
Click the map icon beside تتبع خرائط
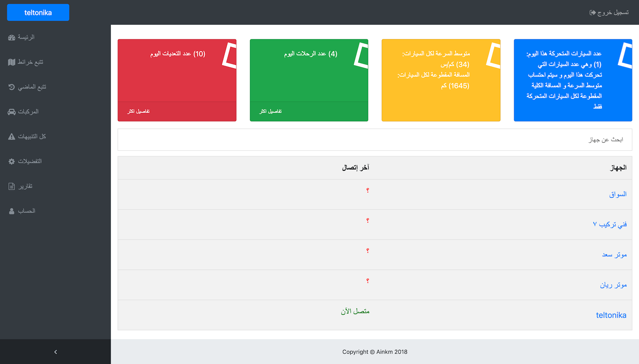(12, 62)
